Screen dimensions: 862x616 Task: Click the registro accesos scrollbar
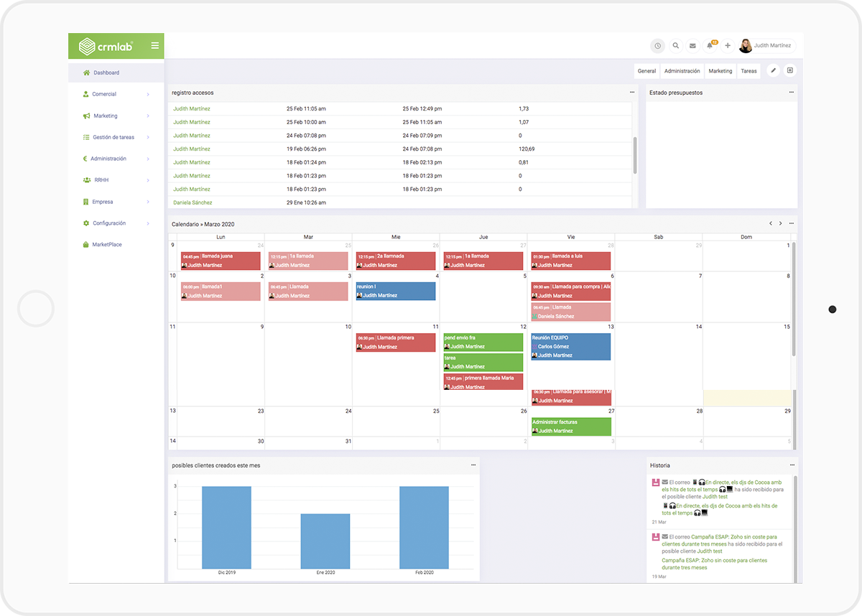click(634, 155)
